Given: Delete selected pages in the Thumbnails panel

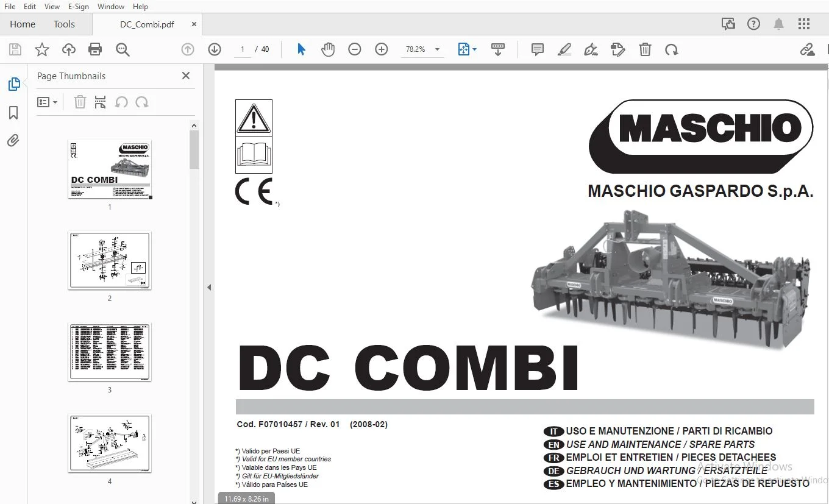Looking at the screenshot, I should click(80, 102).
